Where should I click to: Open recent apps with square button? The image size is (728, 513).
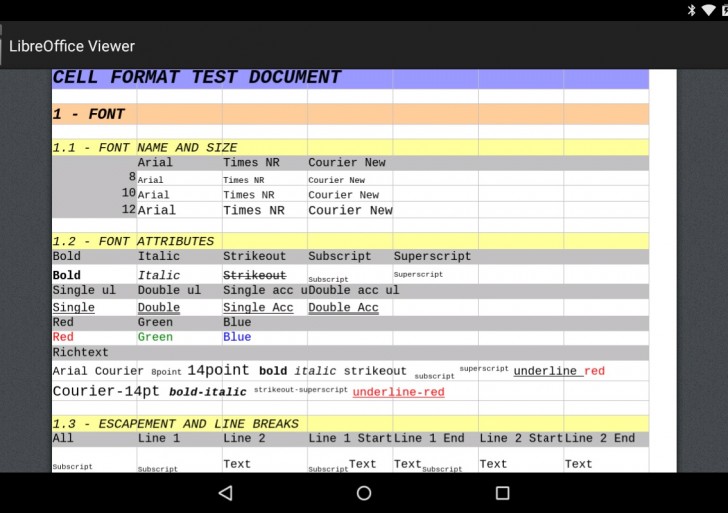[502, 493]
